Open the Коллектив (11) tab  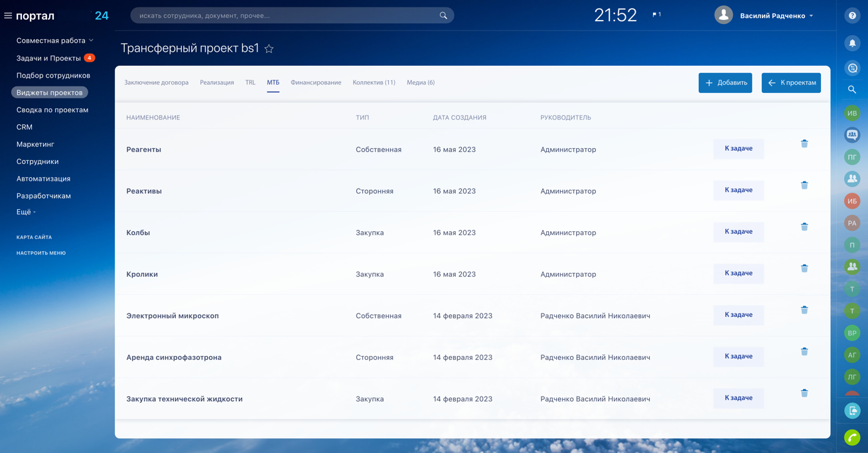point(374,82)
